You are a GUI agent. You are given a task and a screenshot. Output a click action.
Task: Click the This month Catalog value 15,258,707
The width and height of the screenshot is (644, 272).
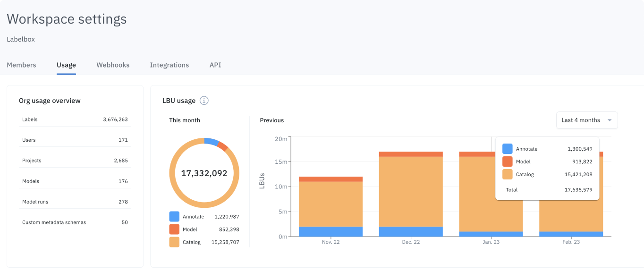225,242
